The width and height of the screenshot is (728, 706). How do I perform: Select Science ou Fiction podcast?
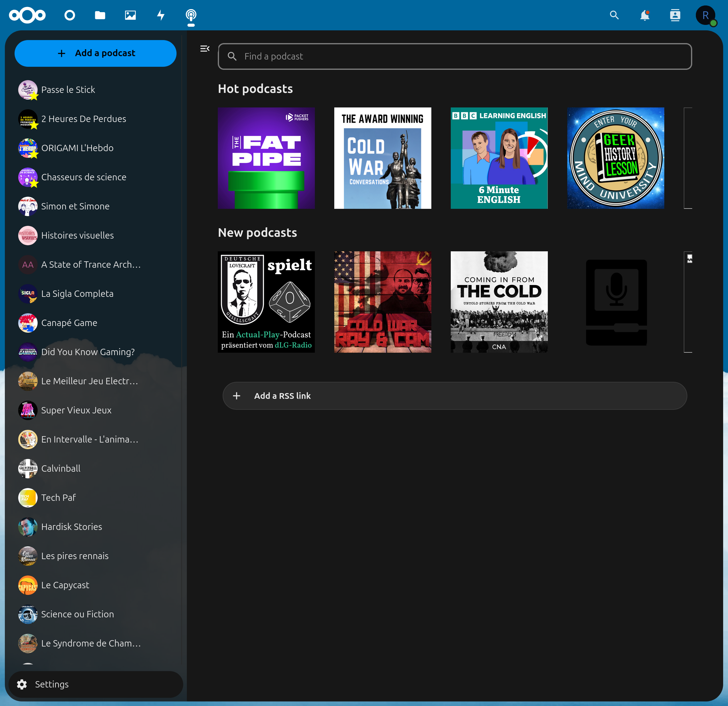click(x=96, y=614)
